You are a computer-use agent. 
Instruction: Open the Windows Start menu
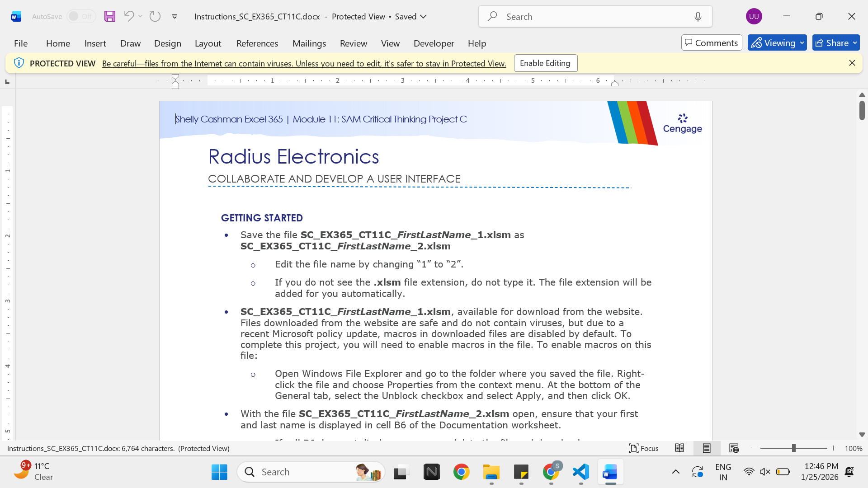click(219, 472)
